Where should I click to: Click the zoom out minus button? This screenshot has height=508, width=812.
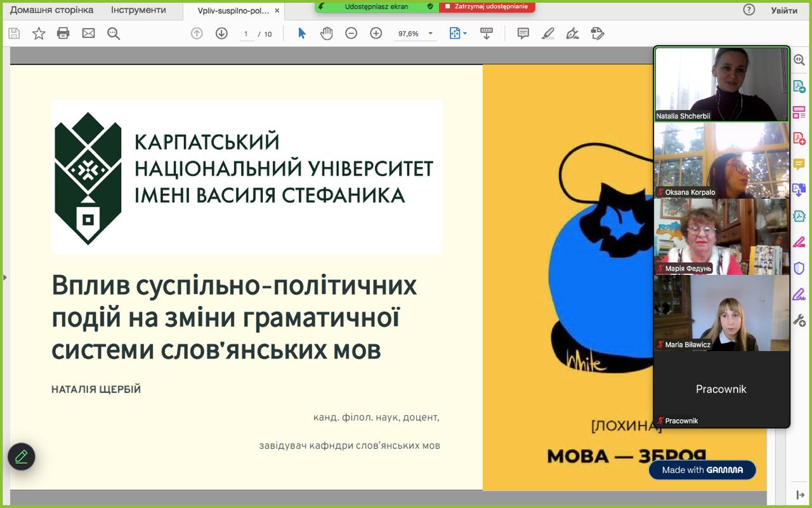click(351, 34)
